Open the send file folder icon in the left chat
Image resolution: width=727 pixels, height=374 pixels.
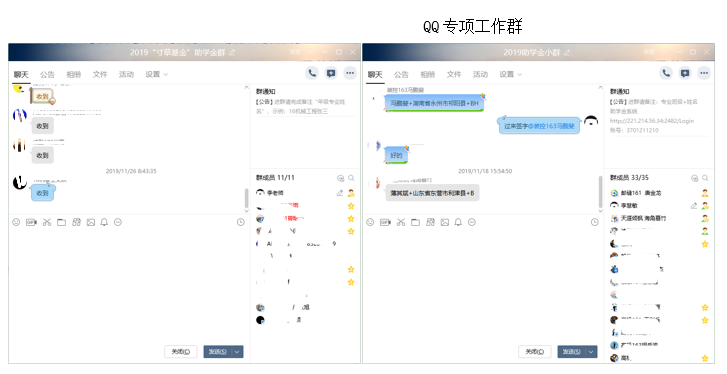(x=61, y=222)
